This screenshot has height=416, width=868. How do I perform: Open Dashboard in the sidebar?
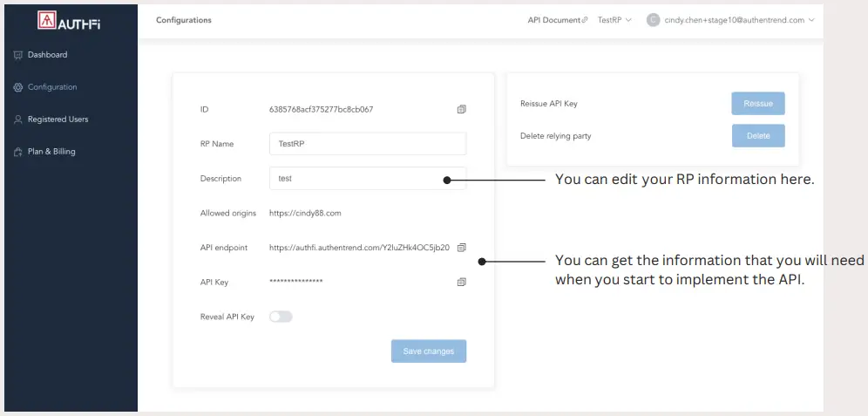[x=48, y=55]
